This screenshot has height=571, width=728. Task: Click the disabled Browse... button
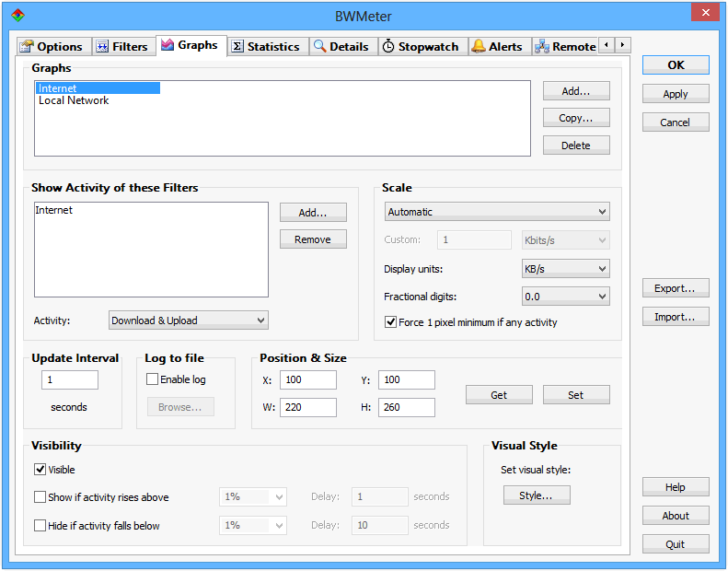[180, 406]
